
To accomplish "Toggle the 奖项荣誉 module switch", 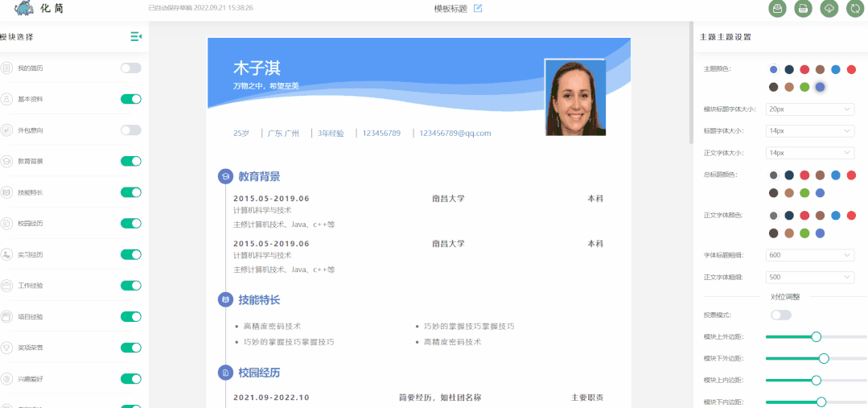I will click(131, 348).
